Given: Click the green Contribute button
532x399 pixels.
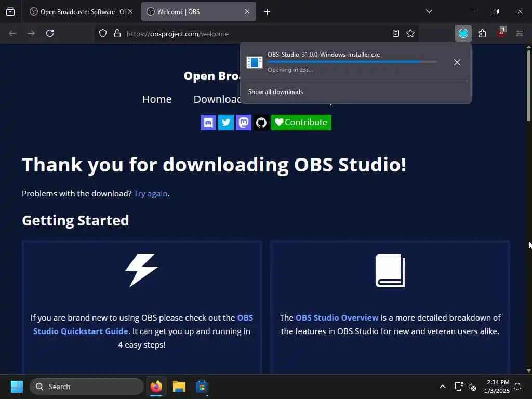Looking at the screenshot, I should point(301,123).
